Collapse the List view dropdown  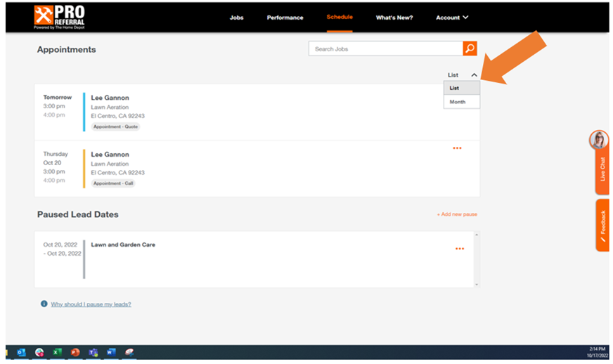click(463, 74)
